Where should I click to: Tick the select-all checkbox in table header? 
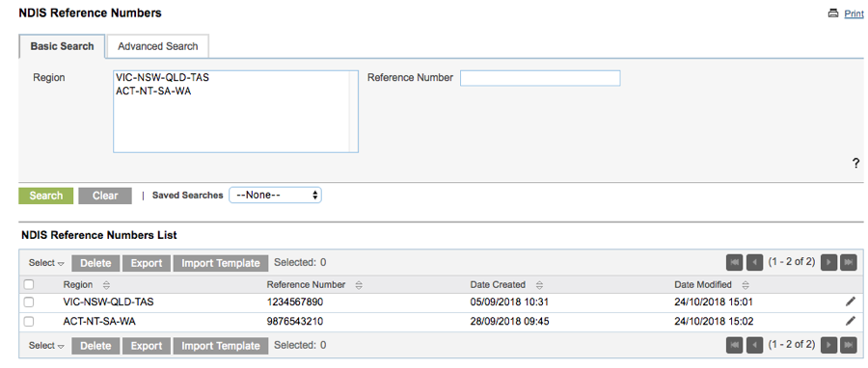pyautogui.click(x=29, y=284)
